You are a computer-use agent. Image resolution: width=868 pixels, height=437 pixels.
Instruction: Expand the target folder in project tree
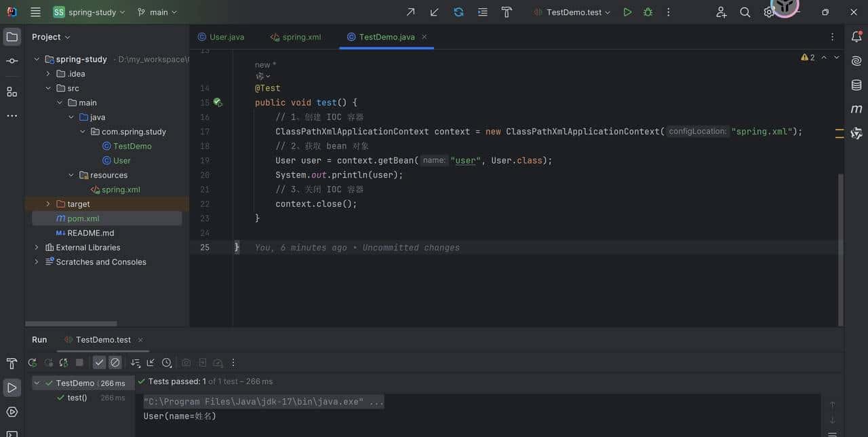click(47, 204)
